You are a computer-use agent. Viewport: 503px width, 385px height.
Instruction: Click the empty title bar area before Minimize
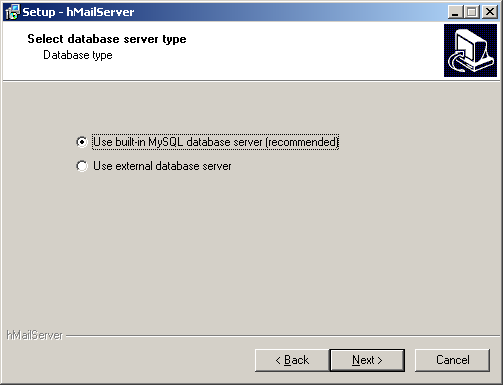coord(290,12)
